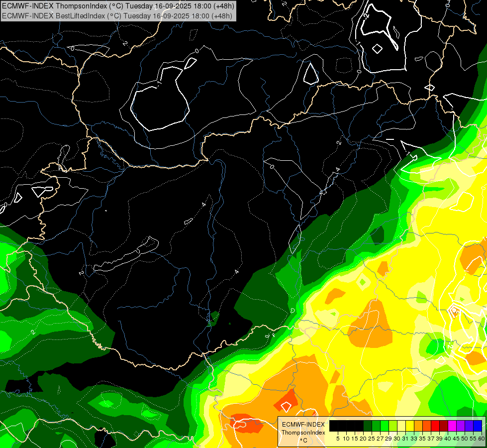Click the legend tick value 25

tap(372, 439)
